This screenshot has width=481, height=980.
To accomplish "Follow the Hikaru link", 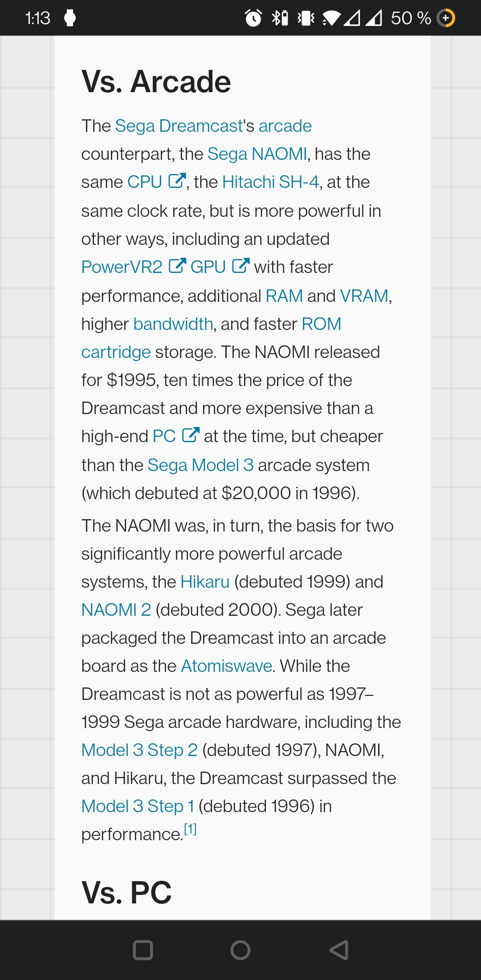I will click(205, 582).
